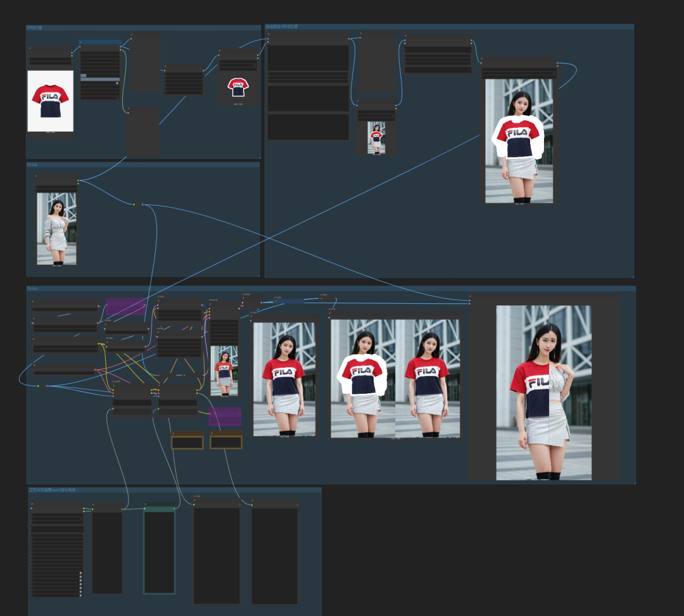
Task: Click the large model preview with white shirt mask
Action: (519, 141)
